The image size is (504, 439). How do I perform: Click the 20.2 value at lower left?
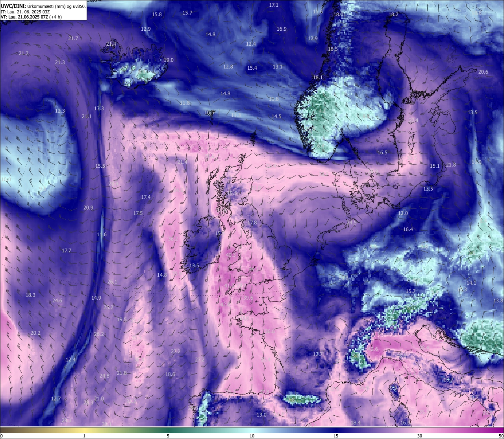click(35, 333)
